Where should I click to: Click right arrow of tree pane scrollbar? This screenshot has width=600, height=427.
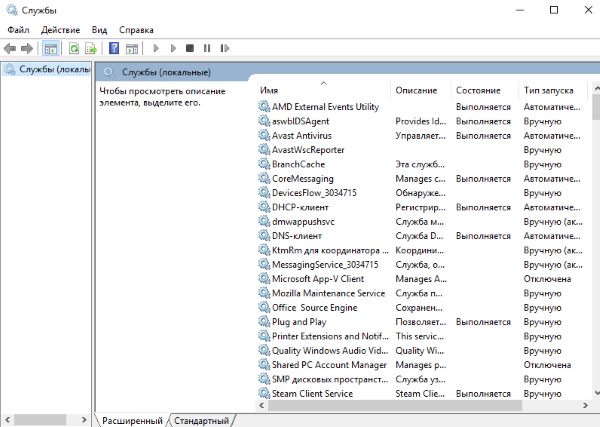tap(84, 420)
